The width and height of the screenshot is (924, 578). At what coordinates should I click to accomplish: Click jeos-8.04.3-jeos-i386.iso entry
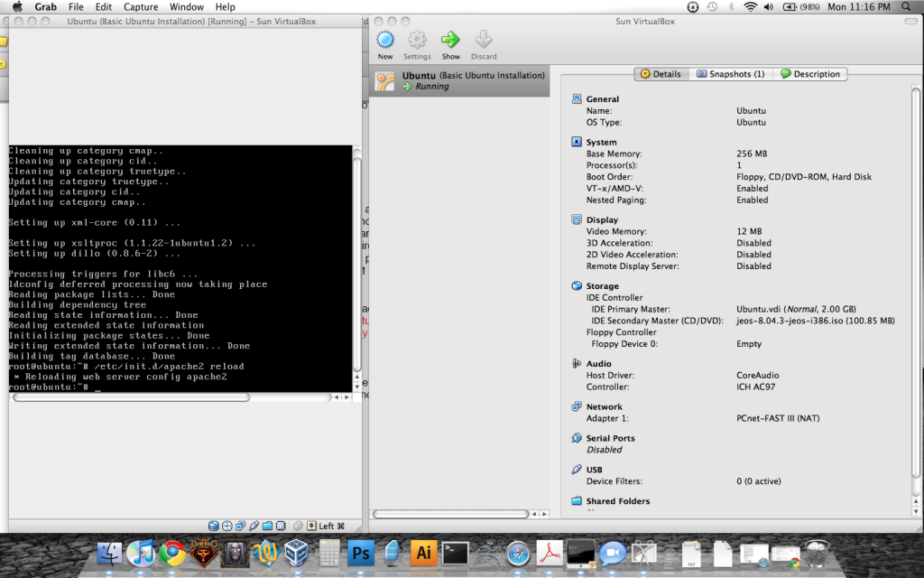(815, 321)
